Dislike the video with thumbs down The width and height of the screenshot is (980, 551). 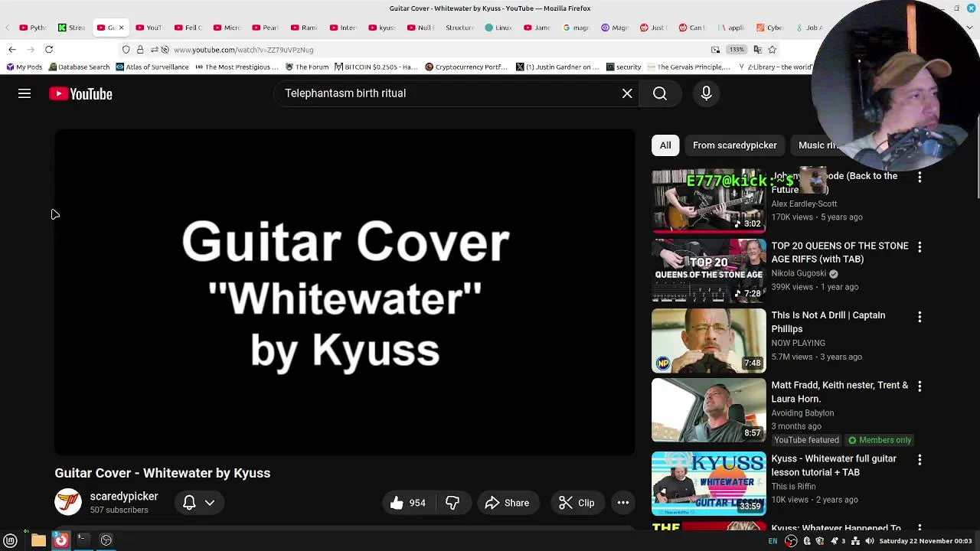click(452, 503)
